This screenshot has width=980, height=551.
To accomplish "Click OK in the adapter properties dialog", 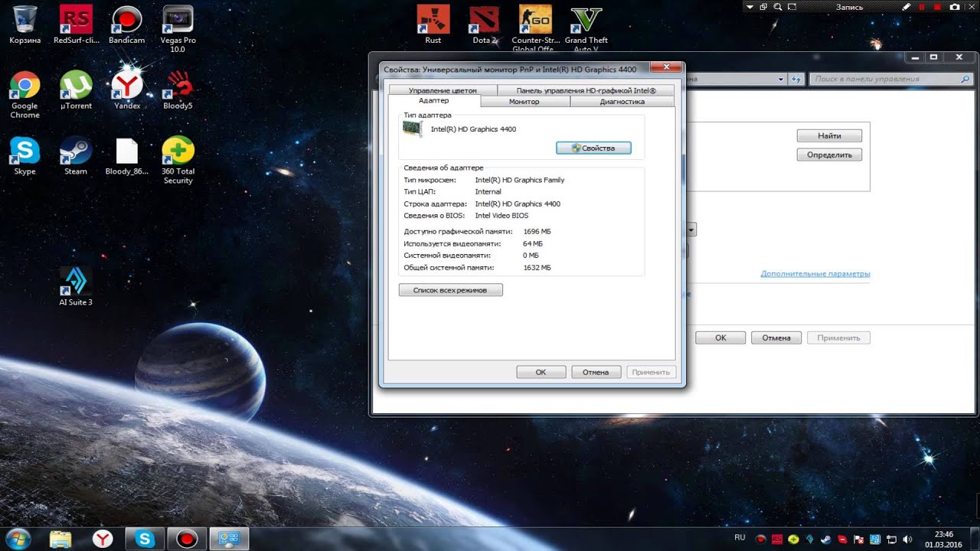I will click(x=541, y=372).
